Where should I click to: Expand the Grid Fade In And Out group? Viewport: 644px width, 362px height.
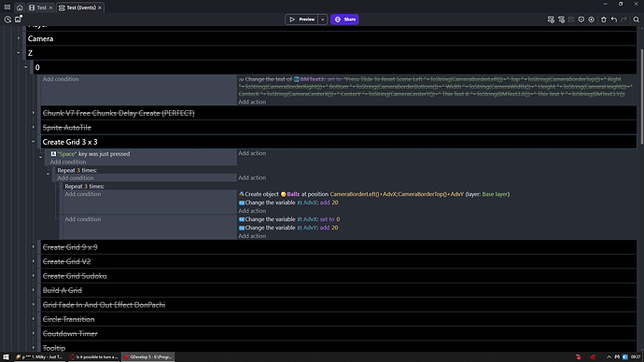click(34, 304)
